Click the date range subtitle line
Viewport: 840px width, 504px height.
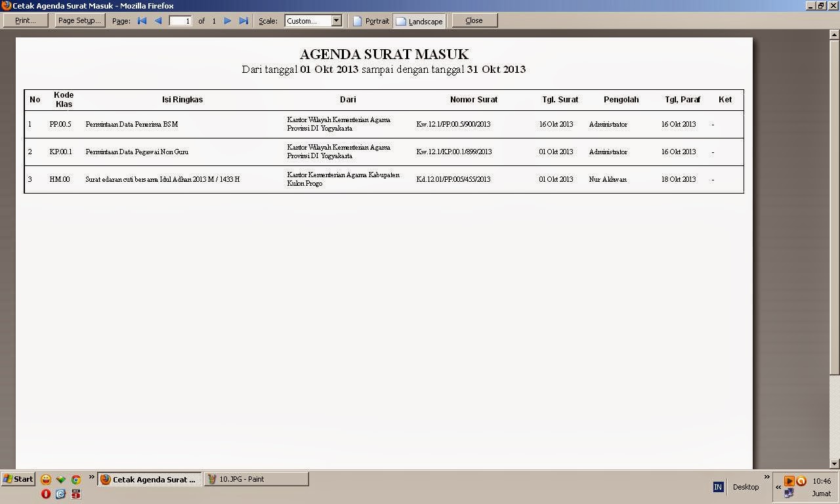pyautogui.click(x=384, y=69)
